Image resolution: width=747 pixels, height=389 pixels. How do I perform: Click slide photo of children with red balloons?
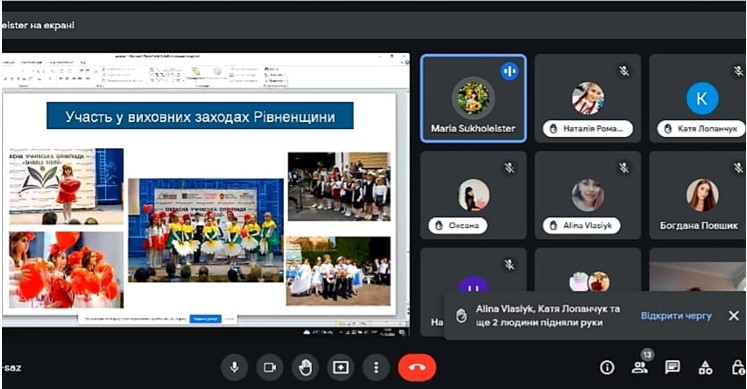tap(66, 270)
